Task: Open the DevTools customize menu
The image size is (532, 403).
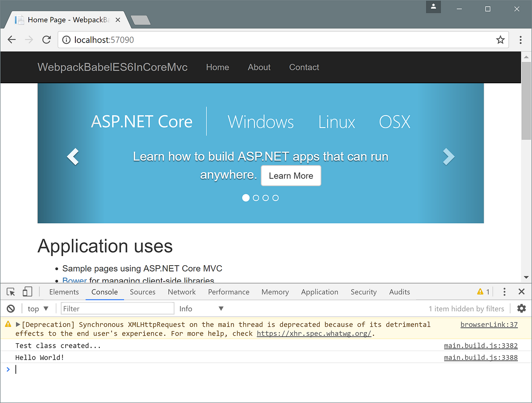Action: pos(504,292)
